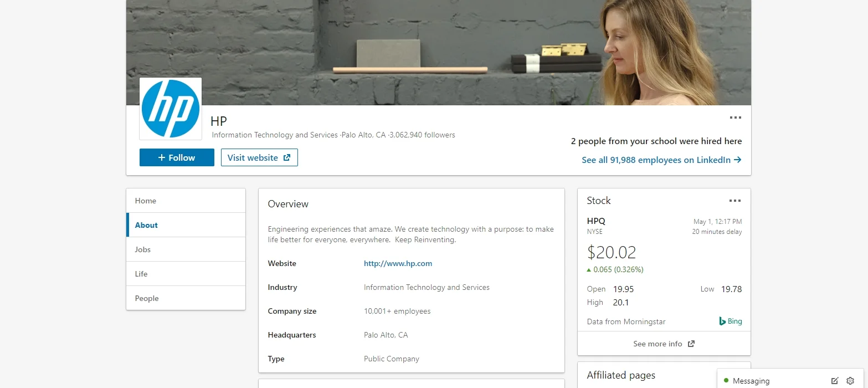
Task: Follow the HP company page
Action: [x=177, y=157]
